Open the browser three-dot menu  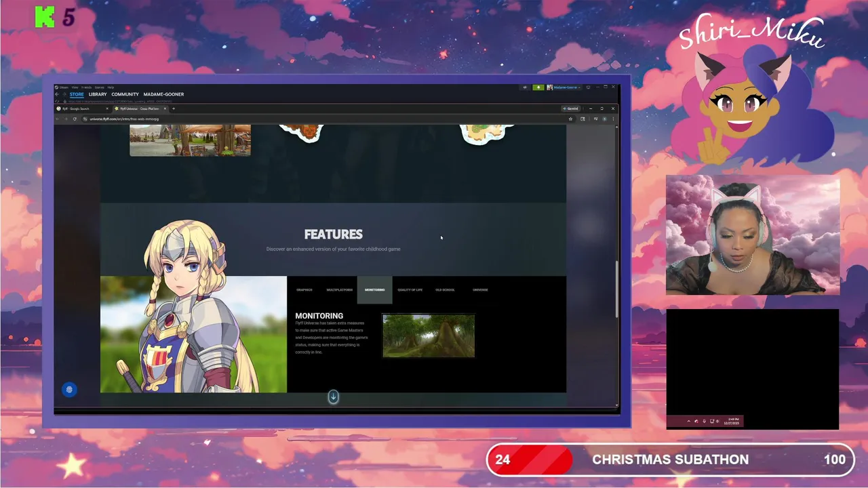click(613, 119)
